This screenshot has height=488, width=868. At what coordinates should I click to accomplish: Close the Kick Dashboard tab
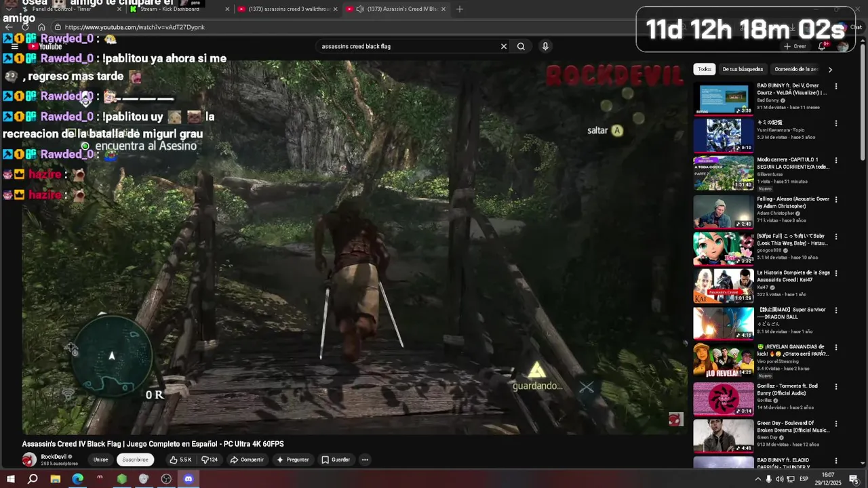click(227, 9)
